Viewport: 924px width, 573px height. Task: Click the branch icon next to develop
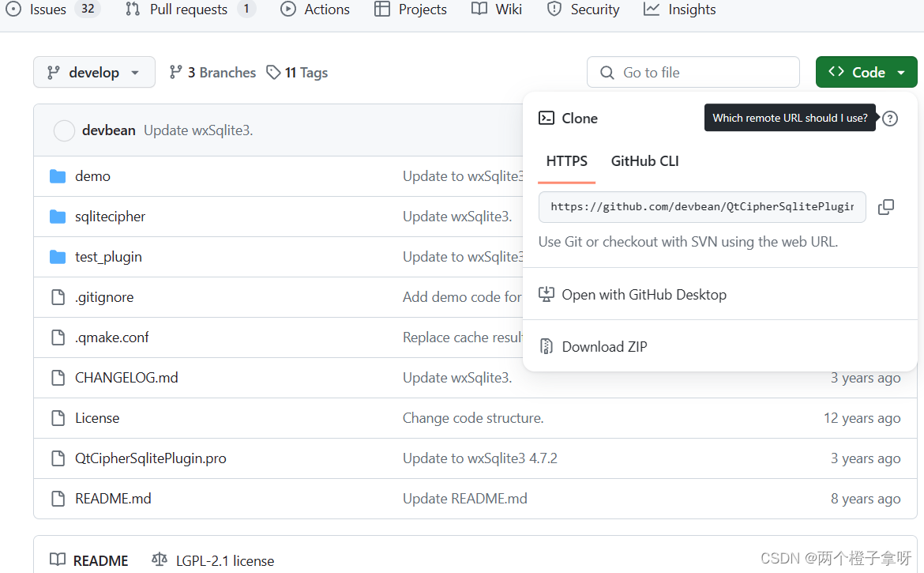click(x=54, y=72)
